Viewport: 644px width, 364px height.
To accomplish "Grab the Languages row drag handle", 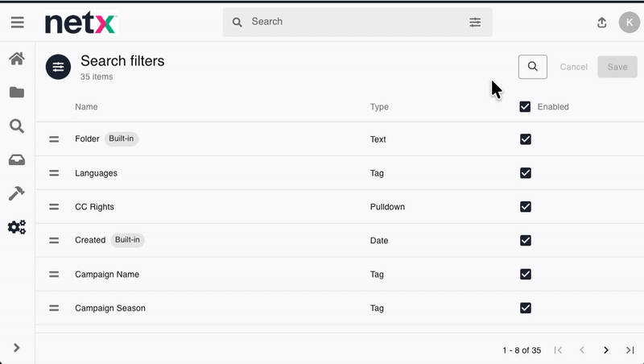I will (x=54, y=173).
